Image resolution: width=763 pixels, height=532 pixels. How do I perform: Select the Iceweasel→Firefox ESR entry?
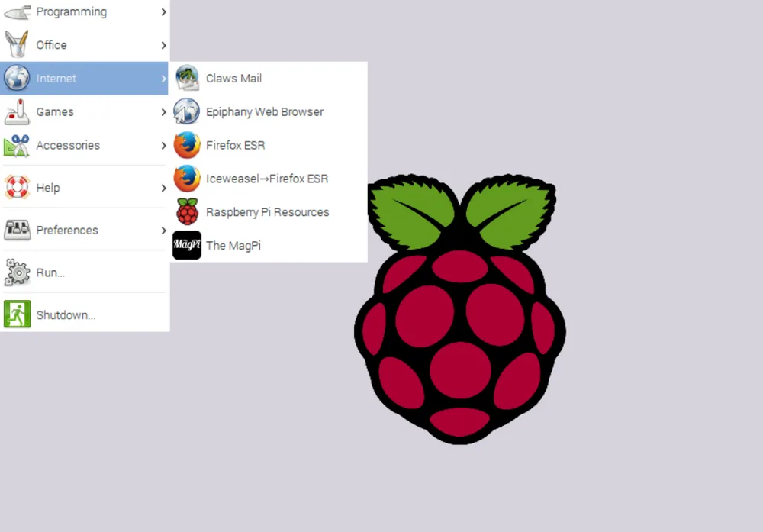[x=269, y=179]
